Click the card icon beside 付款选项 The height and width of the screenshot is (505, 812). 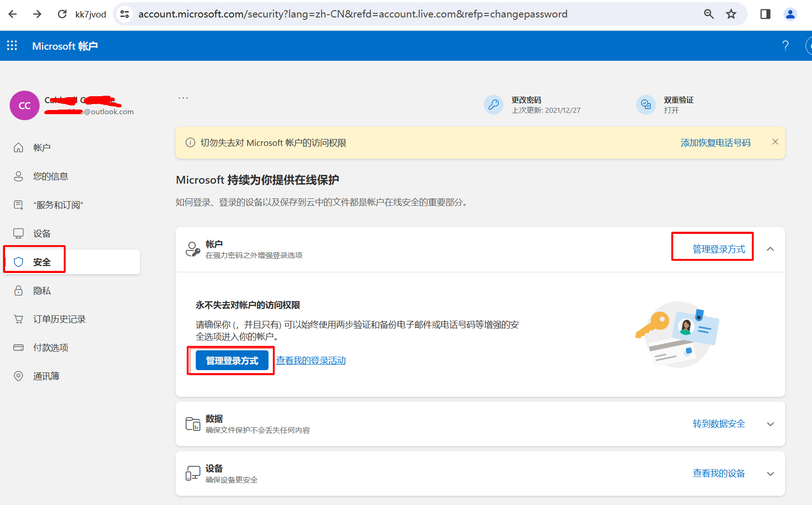[x=18, y=348]
